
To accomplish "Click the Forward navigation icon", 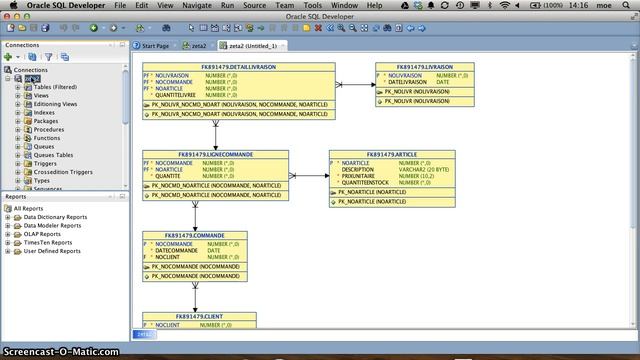I will tap(113, 28).
